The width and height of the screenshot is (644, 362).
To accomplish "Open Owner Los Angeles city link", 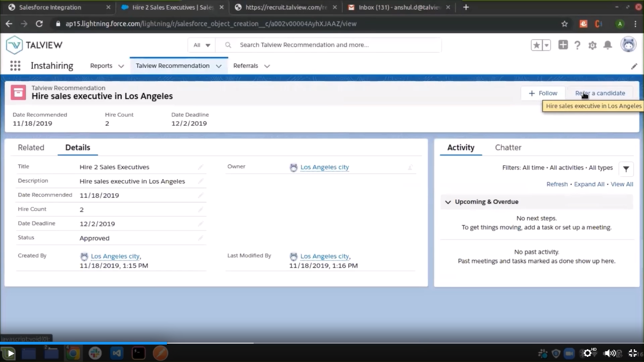I will coord(325,167).
